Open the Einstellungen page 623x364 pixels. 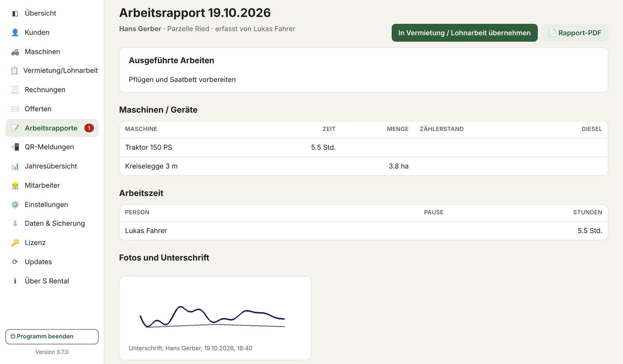click(x=52, y=204)
